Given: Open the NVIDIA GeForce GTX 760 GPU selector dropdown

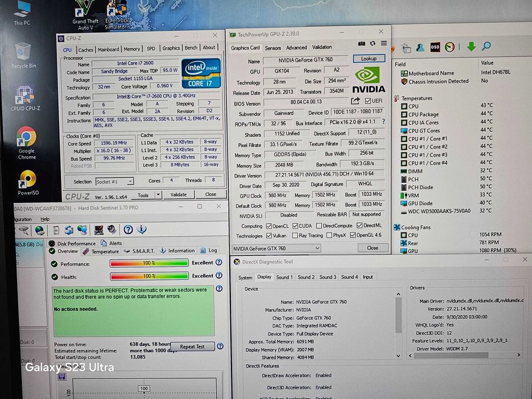Looking at the screenshot, I should tap(276, 249).
